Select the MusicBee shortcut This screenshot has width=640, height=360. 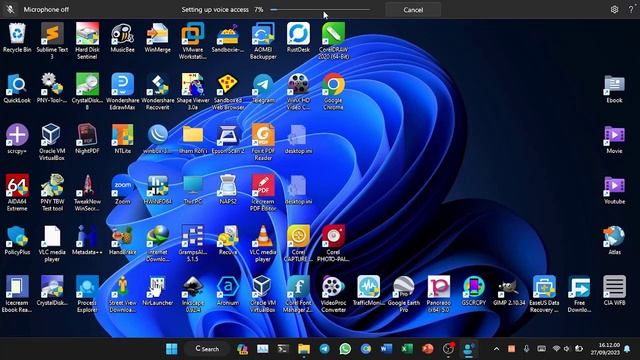pyautogui.click(x=122, y=38)
